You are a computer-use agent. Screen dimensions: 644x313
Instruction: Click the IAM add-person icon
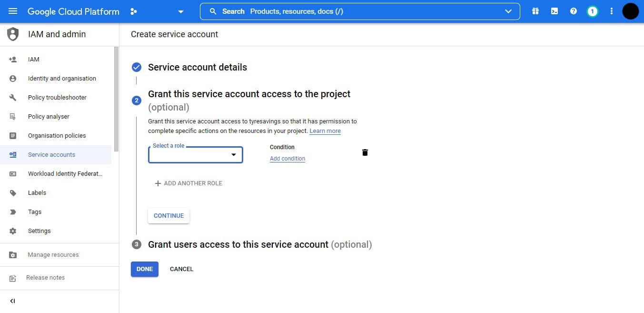13,60
